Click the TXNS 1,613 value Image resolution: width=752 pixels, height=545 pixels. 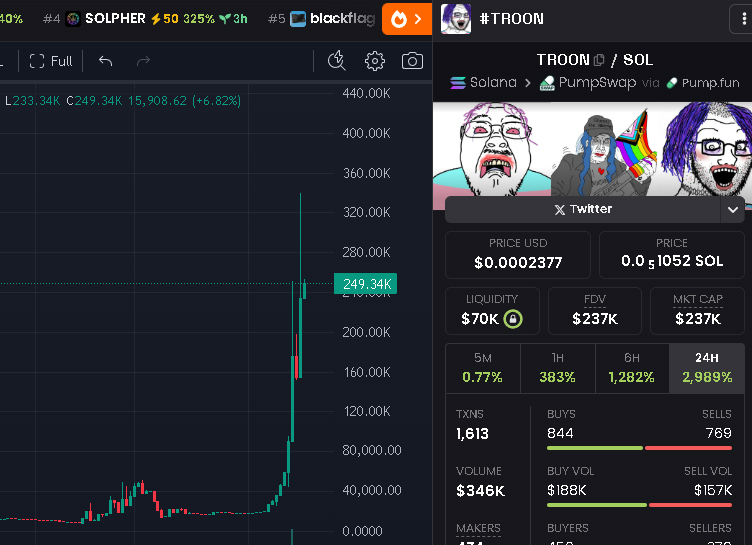[x=472, y=434]
